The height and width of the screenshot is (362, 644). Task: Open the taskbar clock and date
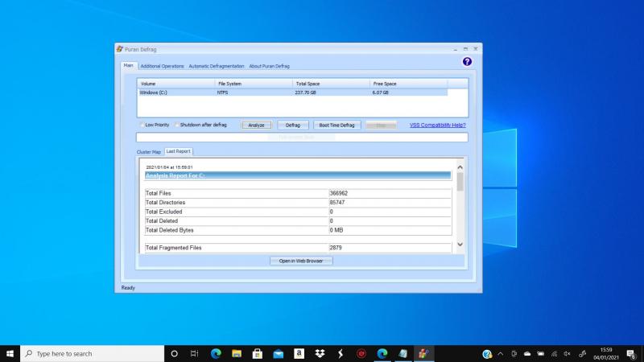(x=606, y=353)
